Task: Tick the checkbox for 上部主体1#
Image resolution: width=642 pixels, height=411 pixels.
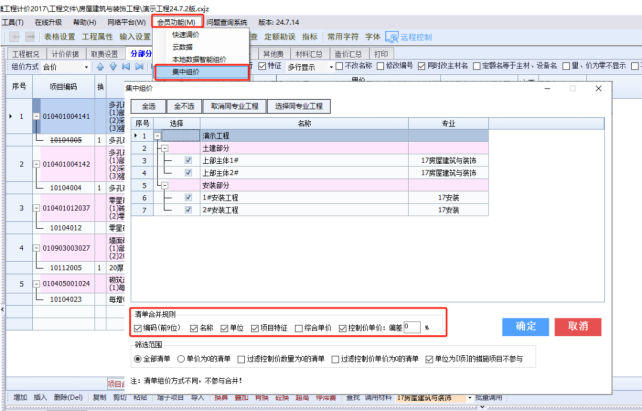Action: [x=188, y=160]
